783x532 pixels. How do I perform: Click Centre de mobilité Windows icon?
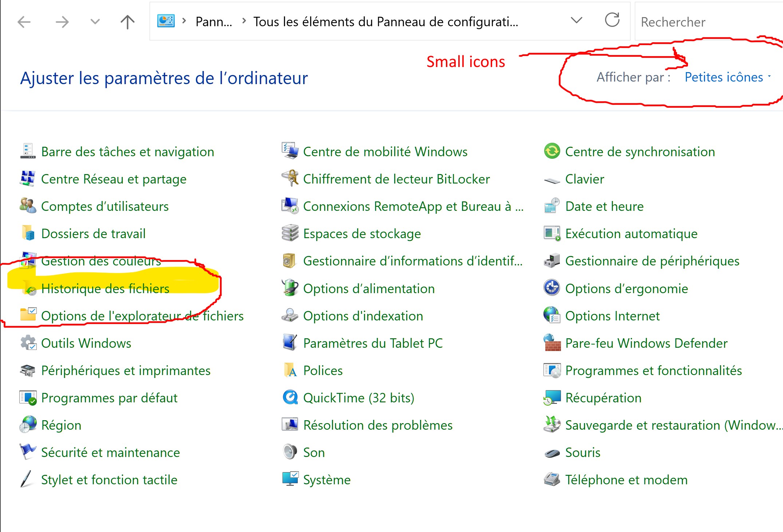tap(290, 151)
